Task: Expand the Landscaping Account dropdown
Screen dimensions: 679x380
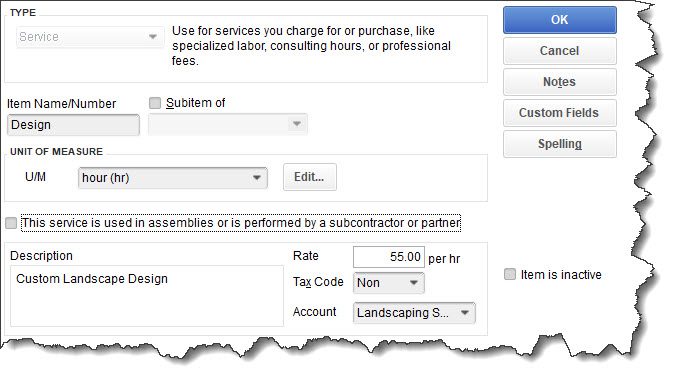Action: tap(414, 313)
